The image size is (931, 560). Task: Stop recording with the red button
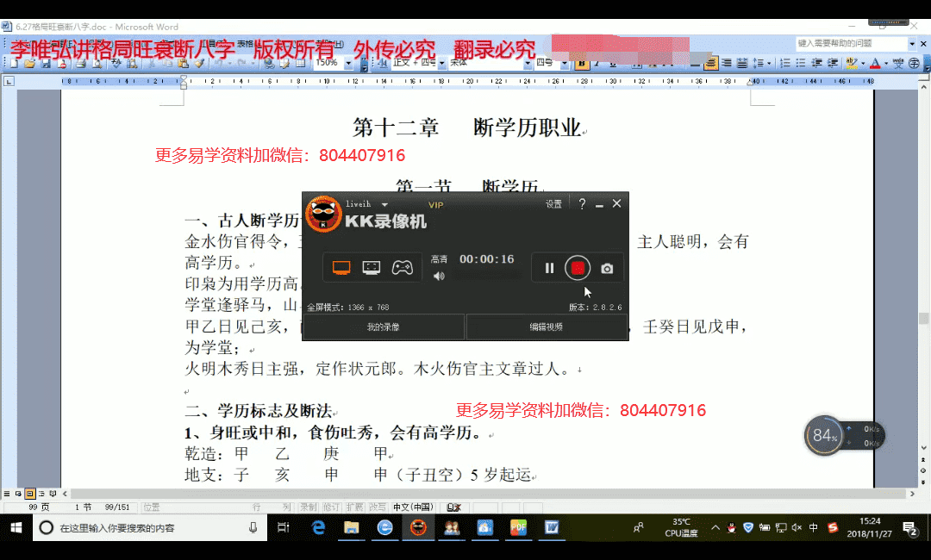coord(578,269)
